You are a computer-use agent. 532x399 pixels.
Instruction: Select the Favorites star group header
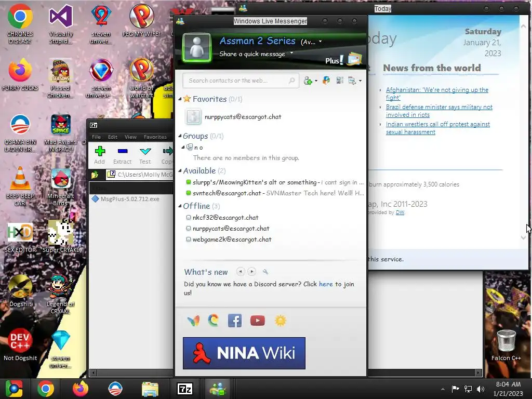[210, 99]
